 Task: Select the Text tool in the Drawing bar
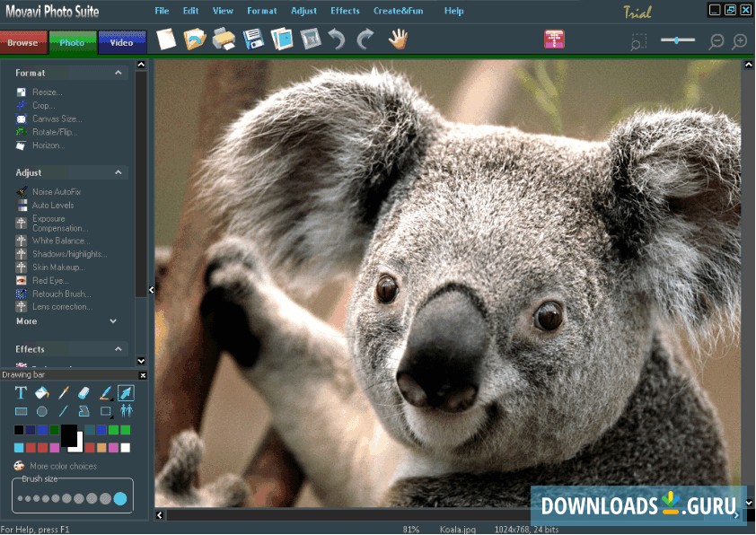tap(21, 392)
